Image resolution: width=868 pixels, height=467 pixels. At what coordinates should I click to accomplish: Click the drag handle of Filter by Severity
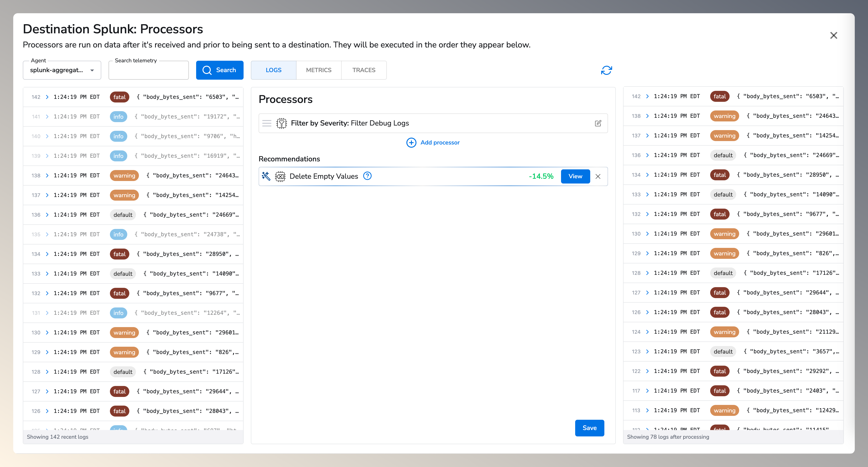click(267, 123)
